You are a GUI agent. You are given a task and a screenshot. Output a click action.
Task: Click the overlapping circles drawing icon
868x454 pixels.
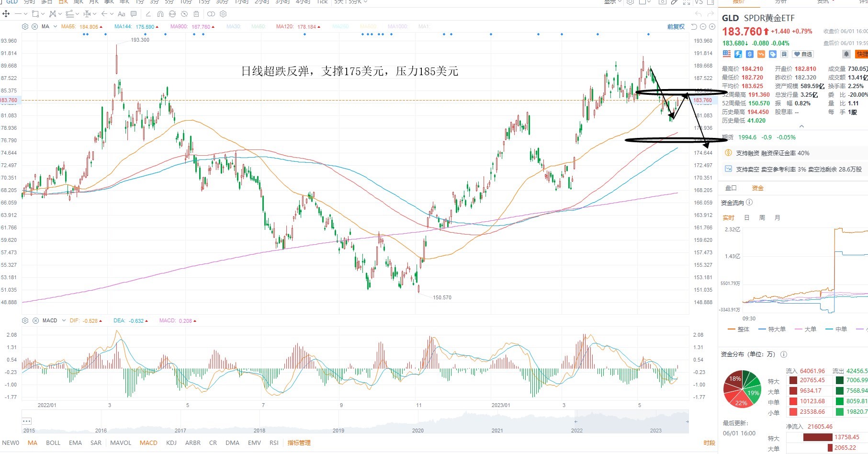pos(211,14)
